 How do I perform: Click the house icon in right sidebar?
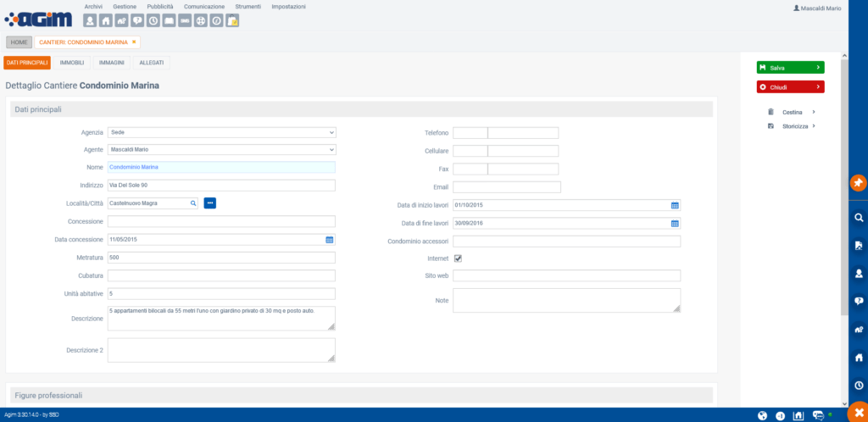pos(858,357)
